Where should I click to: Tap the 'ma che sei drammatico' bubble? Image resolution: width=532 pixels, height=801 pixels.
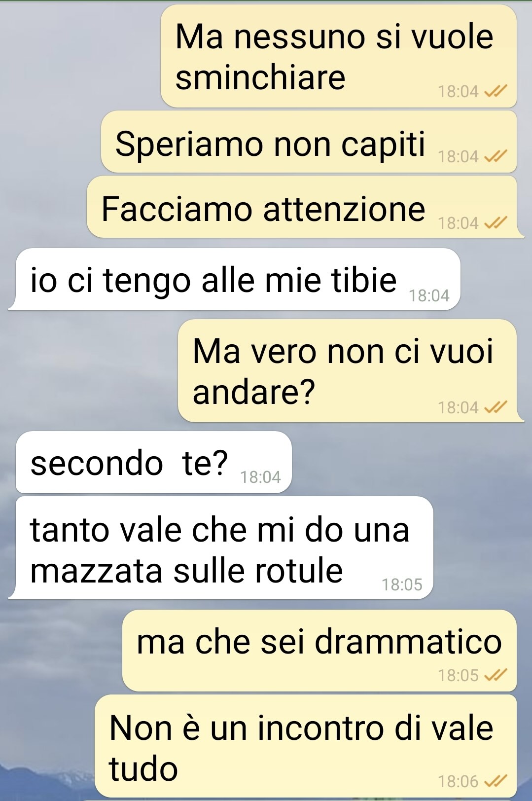point(319,651)
